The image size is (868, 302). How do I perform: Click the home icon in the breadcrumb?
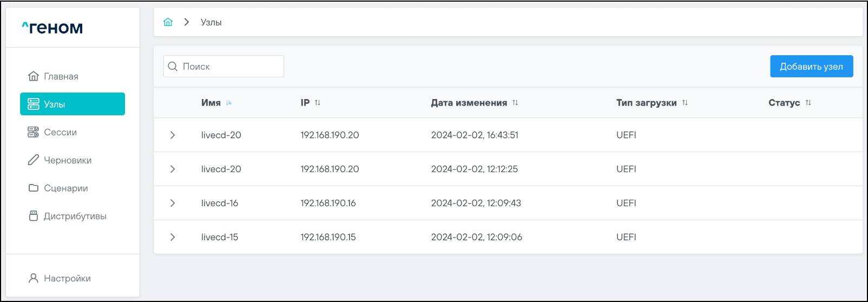(x=168, y=22)
